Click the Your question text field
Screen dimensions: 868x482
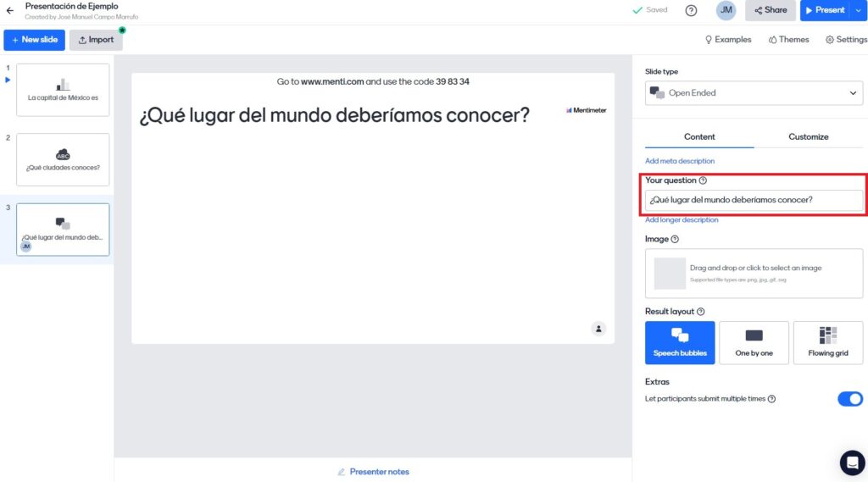pos(754,201)
